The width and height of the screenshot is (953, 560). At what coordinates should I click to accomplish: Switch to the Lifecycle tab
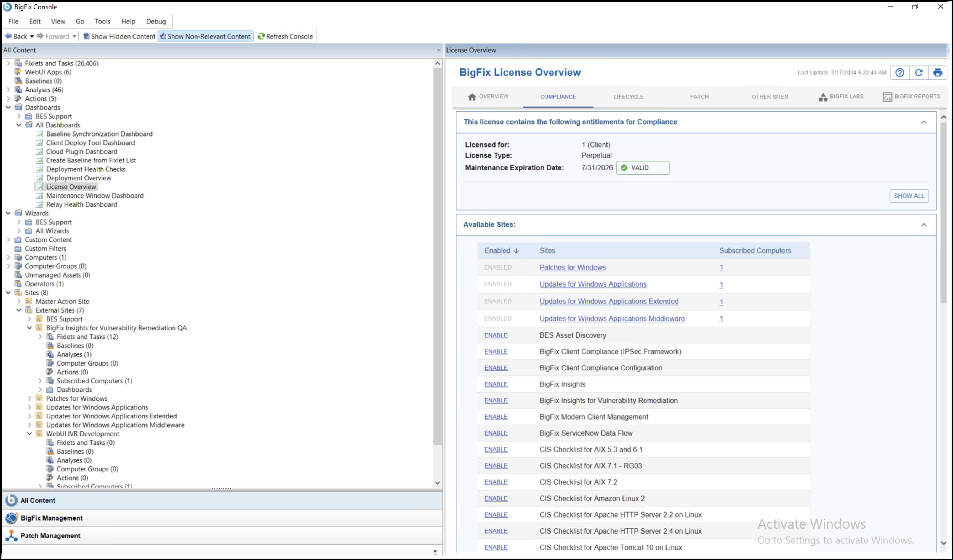[628, 97]
